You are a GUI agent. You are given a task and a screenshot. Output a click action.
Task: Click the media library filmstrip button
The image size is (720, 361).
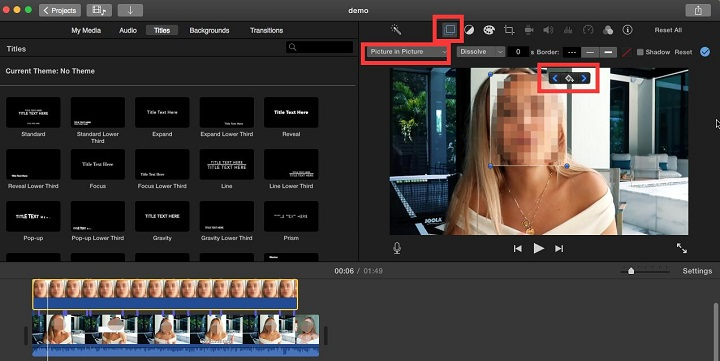pos(99,10)
